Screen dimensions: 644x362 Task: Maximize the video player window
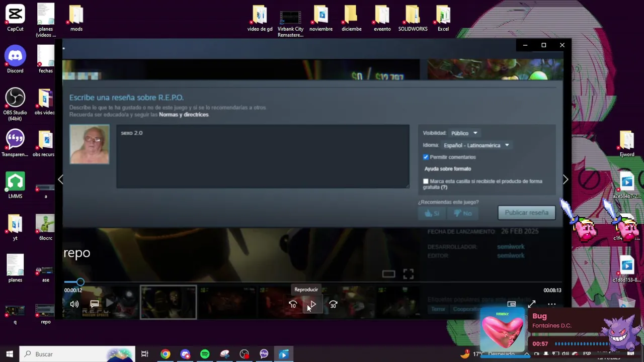coord(543,45)
